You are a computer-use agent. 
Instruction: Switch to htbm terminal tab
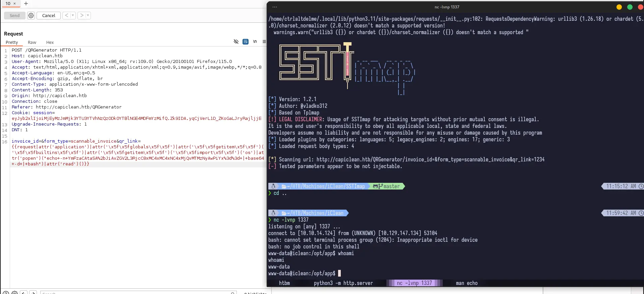[x=284, y=283]
